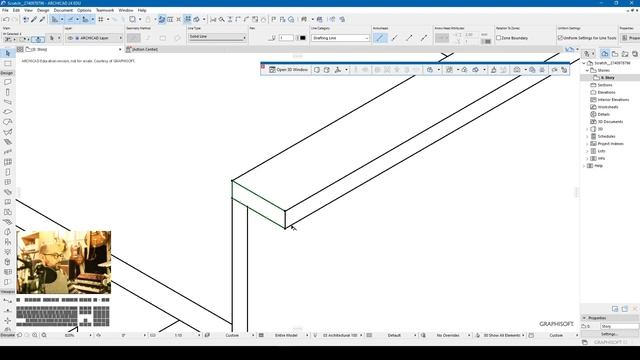Click the webcam video thumbnail
Image resolution: width=640 pixels, height=360 pixels.
pyautogui.click(x=64, y=262)
